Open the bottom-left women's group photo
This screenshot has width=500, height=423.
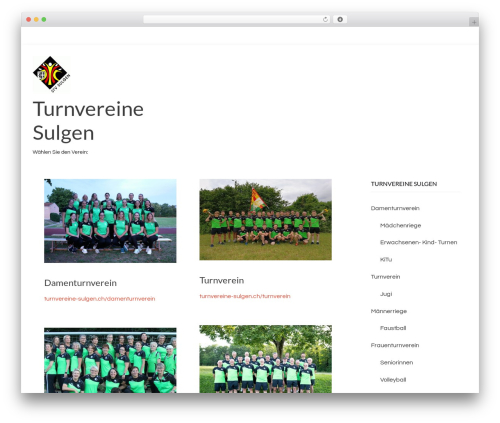(110, 360)
